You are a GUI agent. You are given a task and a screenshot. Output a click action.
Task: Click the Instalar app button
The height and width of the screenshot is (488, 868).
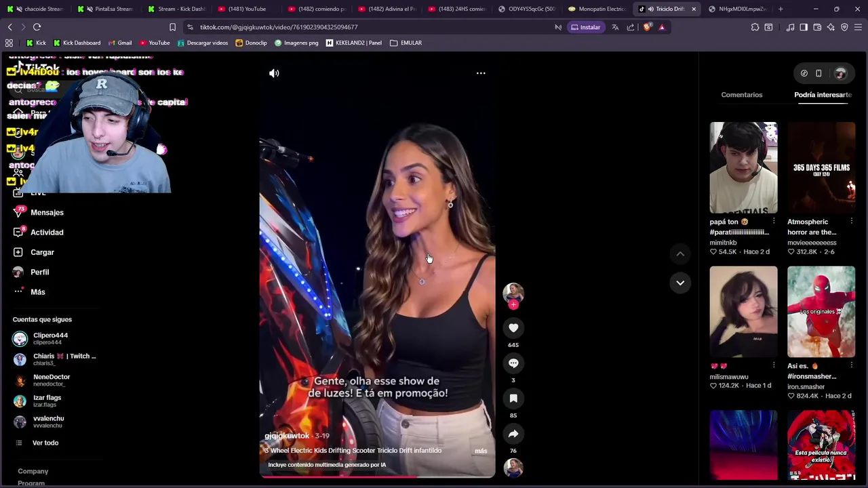click(586, 27)
